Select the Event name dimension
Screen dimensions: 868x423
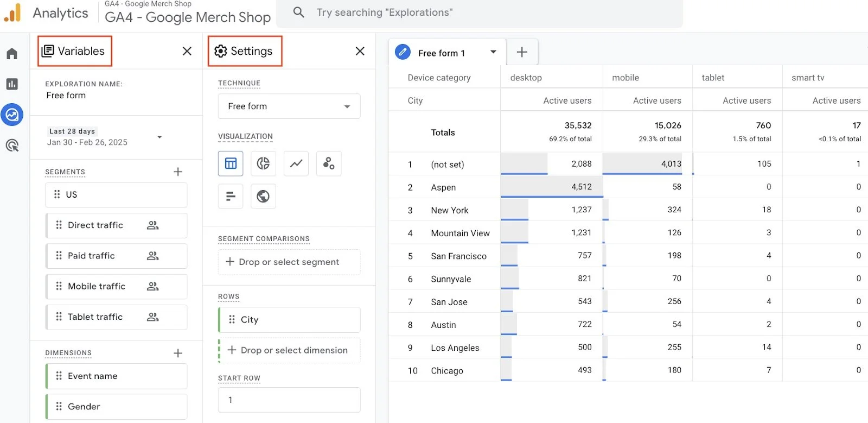(x=116, y=376)
